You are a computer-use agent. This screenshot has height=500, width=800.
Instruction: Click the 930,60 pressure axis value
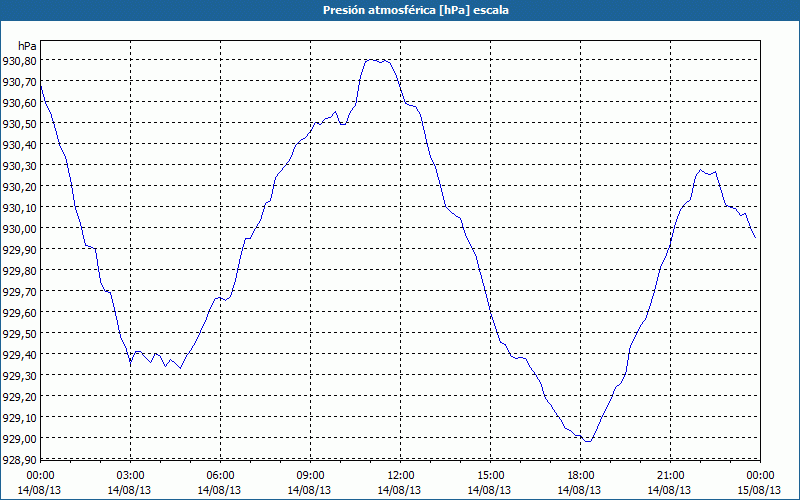tap(19, 103)
